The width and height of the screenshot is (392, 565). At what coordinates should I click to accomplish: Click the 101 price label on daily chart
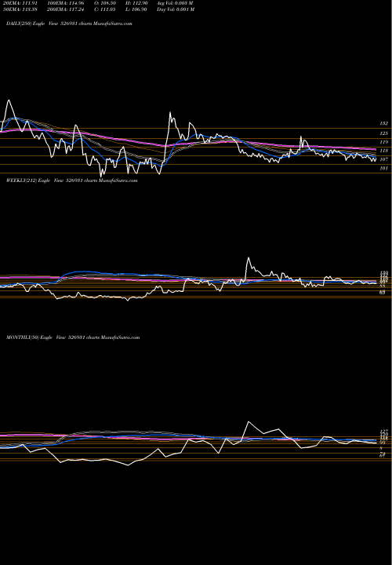[x=384, y=168]
